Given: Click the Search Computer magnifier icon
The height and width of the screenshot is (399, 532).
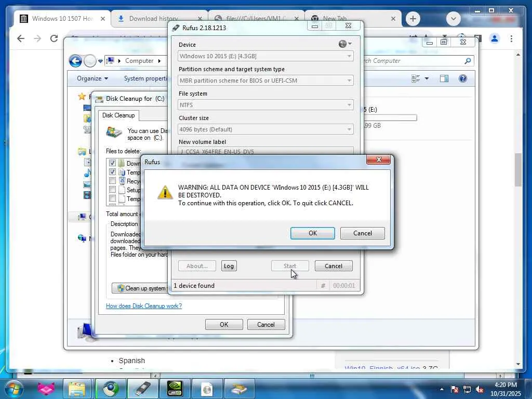Looking at the screenshot, I should [468, 61].
